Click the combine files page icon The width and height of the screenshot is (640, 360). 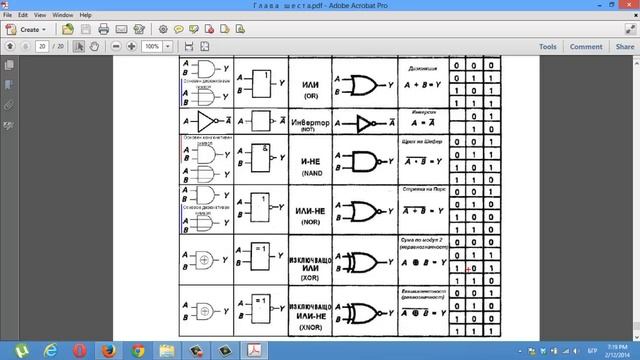[224, 29]
